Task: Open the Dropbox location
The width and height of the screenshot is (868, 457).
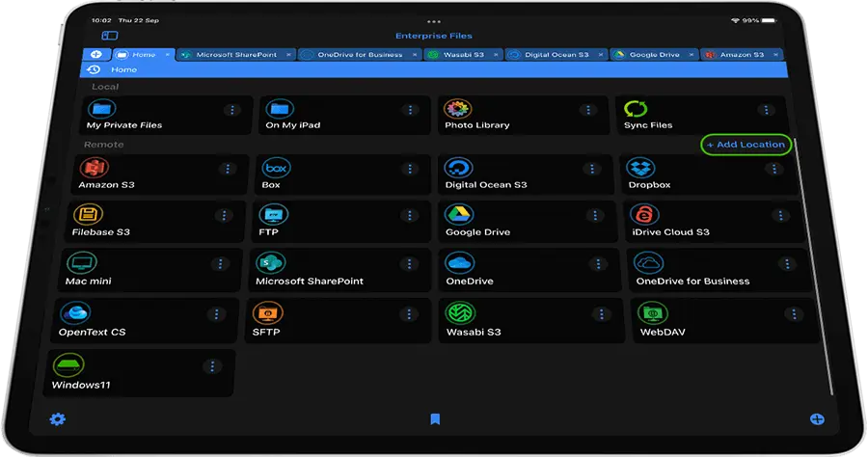Action: point(640,169)
